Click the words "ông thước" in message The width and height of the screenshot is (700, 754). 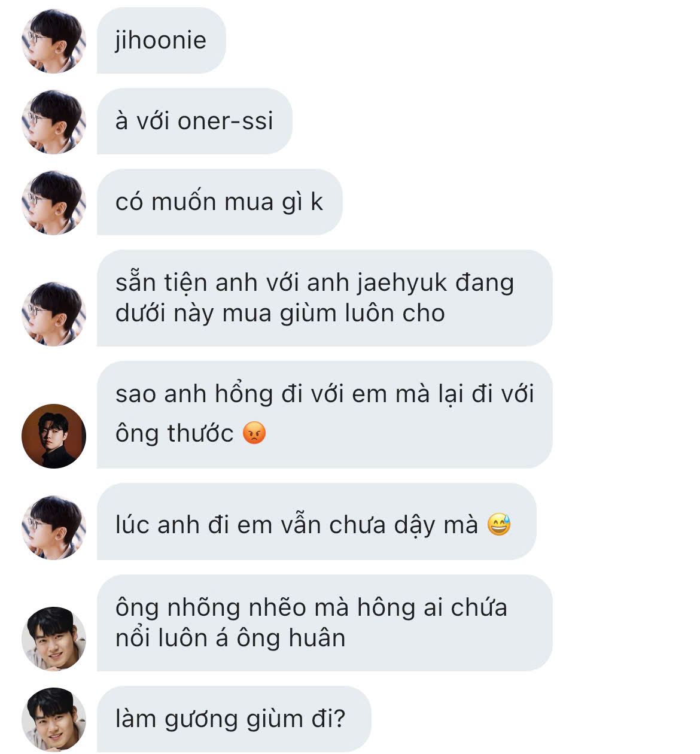(174, 434)
